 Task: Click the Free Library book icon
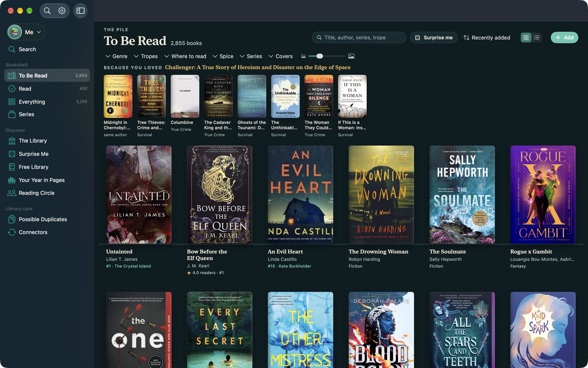[x=12, y=167]
